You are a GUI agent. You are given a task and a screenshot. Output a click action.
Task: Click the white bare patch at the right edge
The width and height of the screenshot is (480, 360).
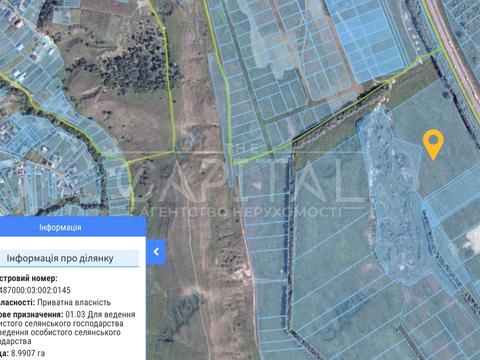(x=473, y=238)
